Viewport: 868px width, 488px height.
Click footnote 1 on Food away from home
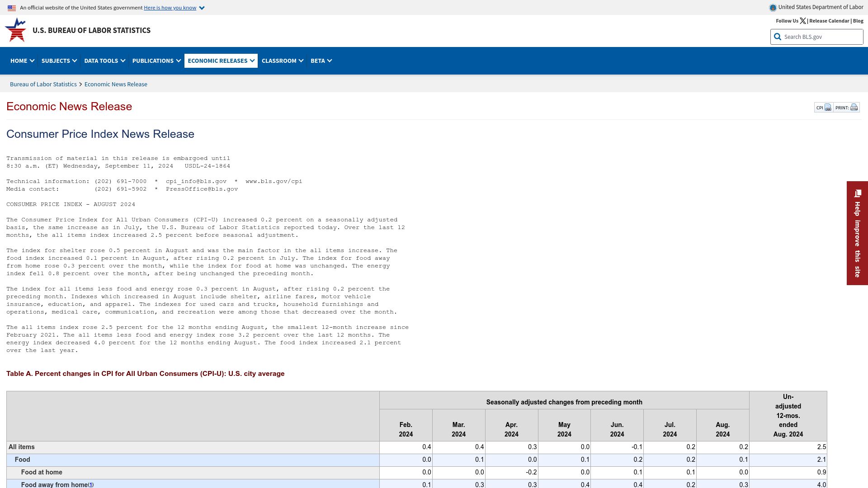(91, 485)
